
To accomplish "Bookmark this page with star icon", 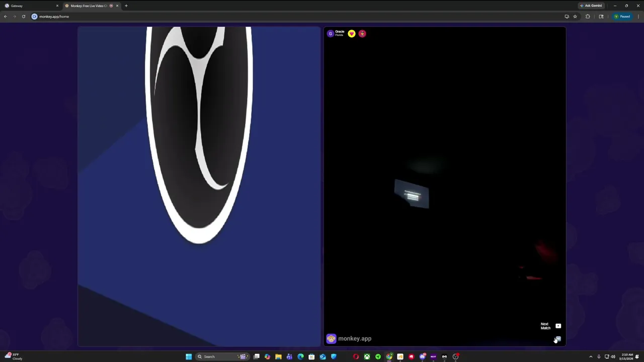I will point(575,17).
